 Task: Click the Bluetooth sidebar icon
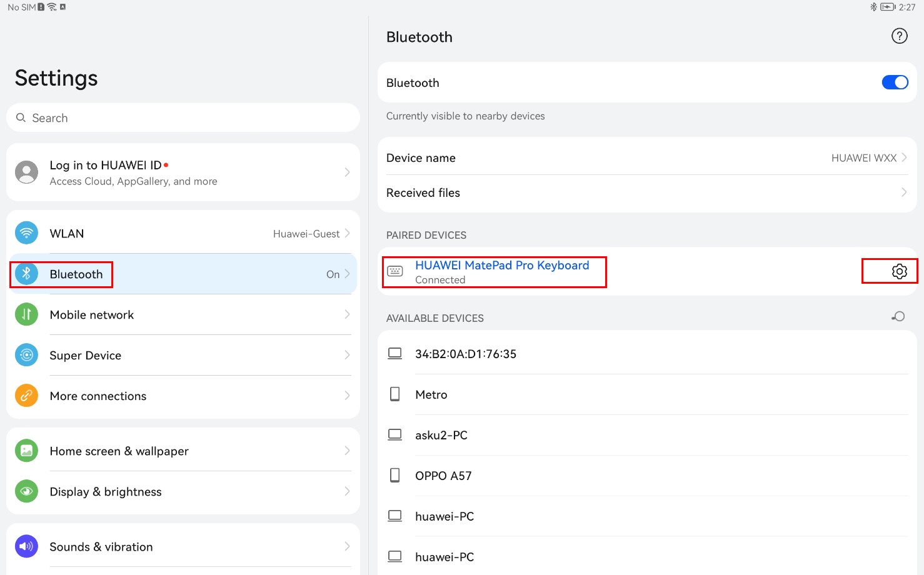coord(26,274)
